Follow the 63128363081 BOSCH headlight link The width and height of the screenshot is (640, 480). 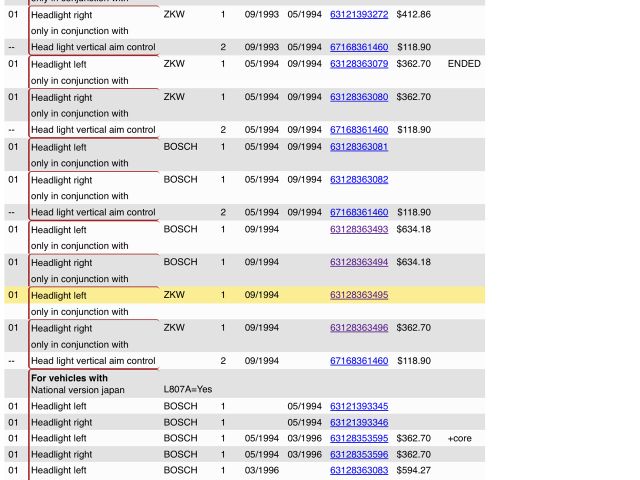(359, 147)
